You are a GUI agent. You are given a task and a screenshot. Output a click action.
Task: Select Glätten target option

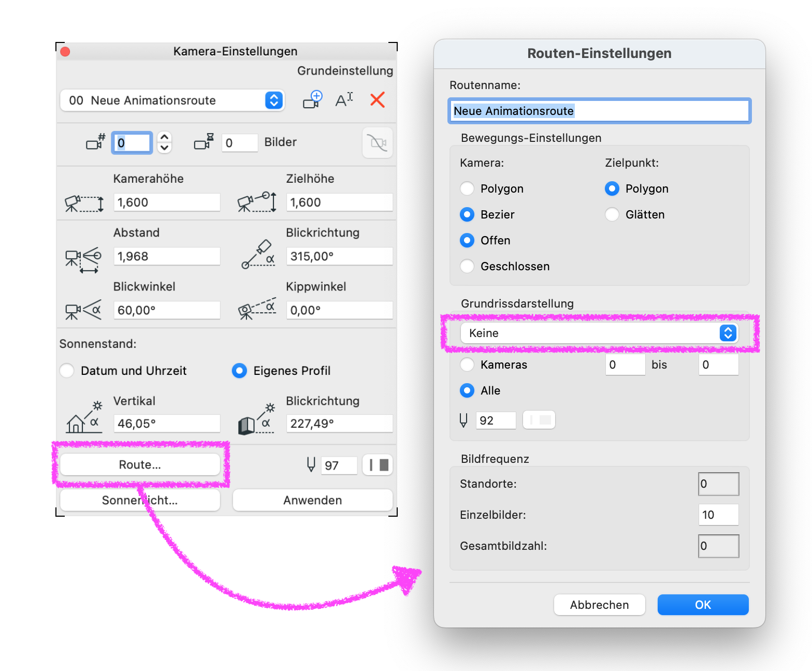(x=612, y=214)
